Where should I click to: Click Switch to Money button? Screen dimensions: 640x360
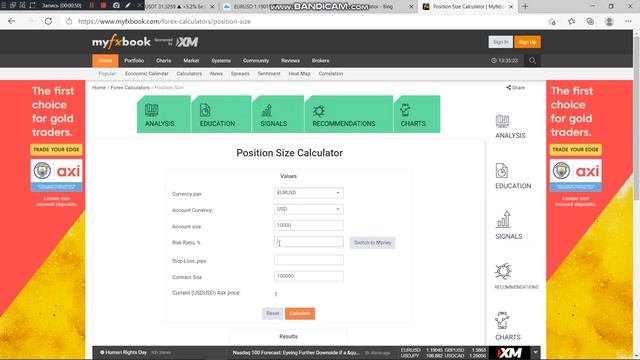click(372, 242)
